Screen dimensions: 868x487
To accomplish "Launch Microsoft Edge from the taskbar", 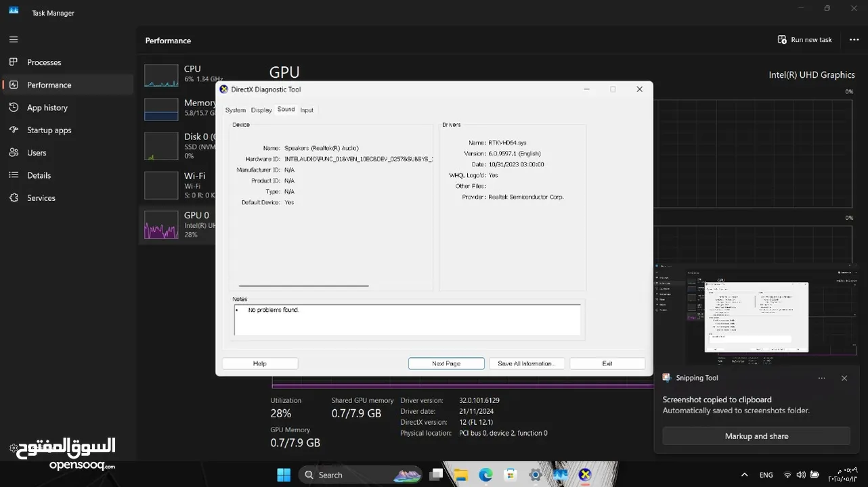I will 485,475.
